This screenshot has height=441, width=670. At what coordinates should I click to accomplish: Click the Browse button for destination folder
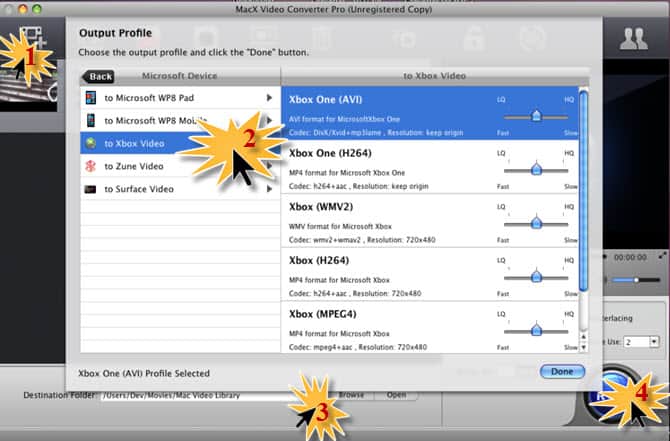(x=351, y=395)
